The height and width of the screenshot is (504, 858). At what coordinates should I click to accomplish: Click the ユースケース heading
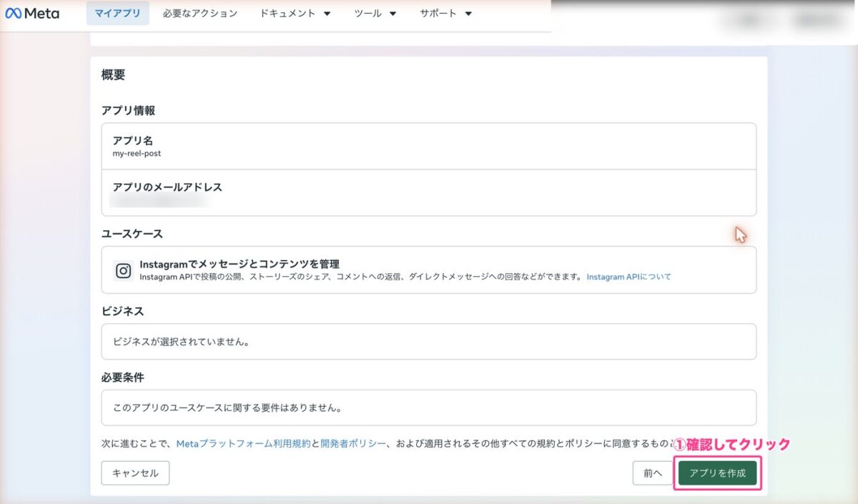click(132, 234)
